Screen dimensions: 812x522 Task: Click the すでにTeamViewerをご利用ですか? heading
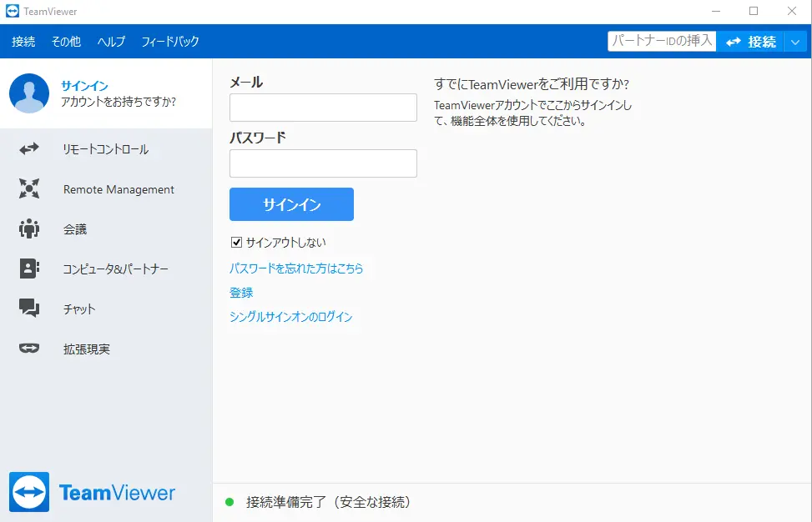(x=532, y=84)
